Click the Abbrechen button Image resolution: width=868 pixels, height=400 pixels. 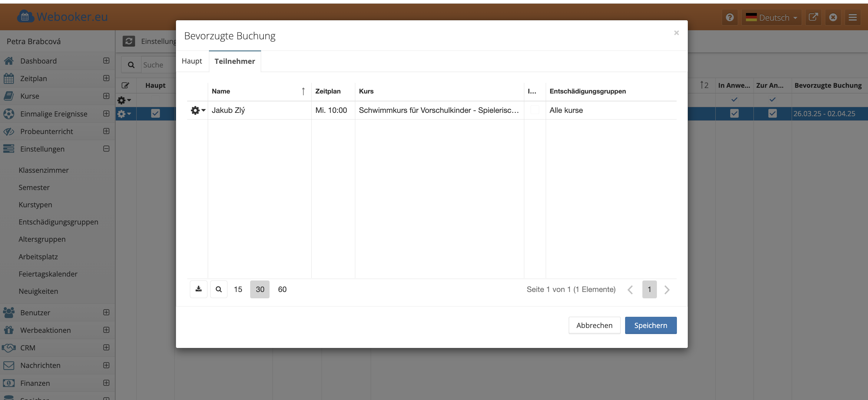tap(594, 325)
